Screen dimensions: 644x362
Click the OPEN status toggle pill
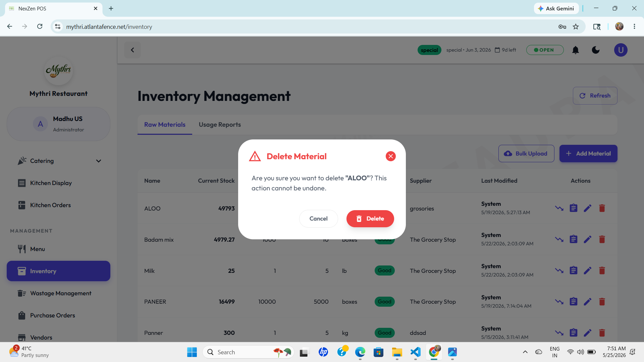click(x=545, y=50)
